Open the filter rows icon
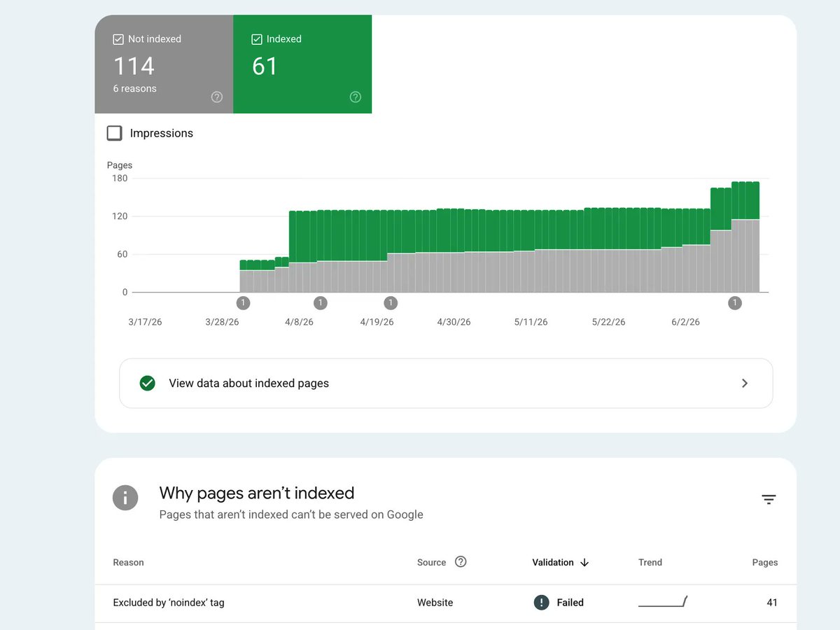The image size is (840, 630). pos(769,499)
